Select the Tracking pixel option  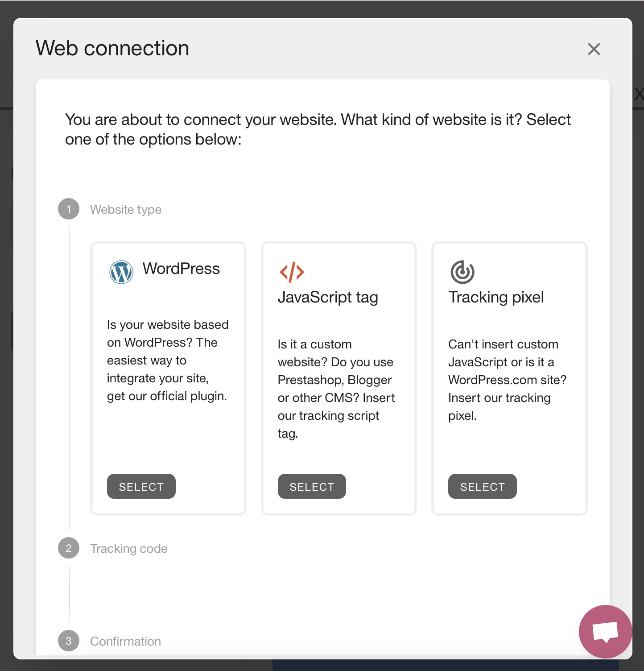tap(482, 486)
